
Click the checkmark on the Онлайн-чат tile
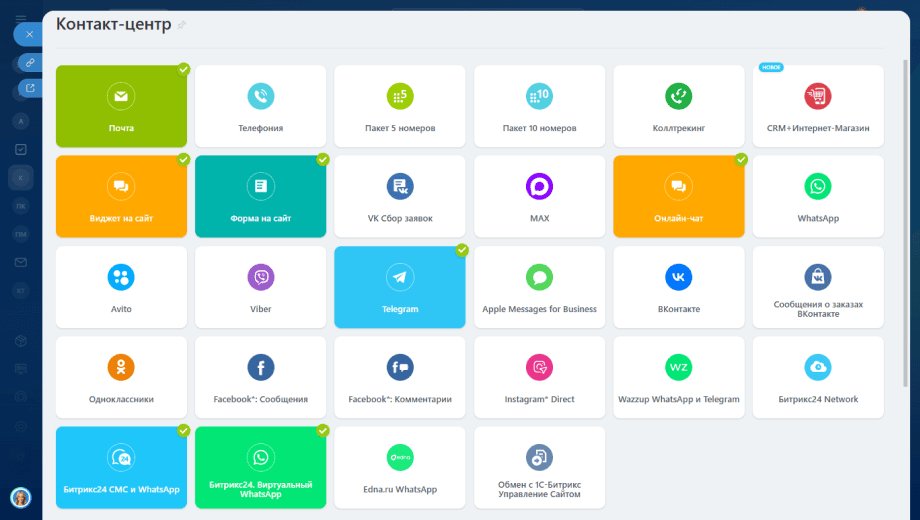pyautogui.click(x=741, y=160)
